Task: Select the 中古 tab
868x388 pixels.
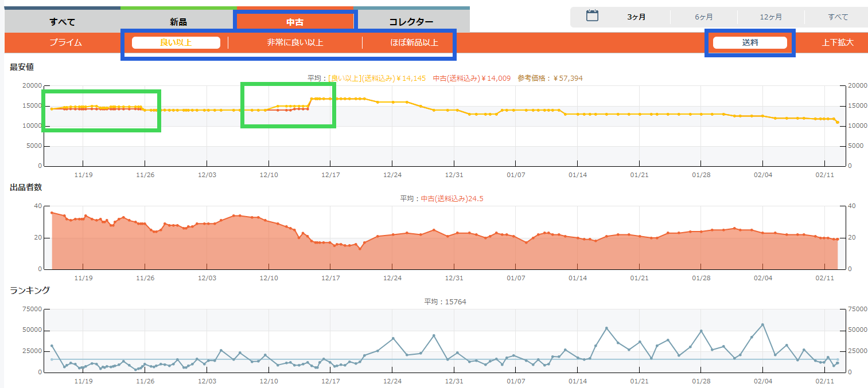Action: tap(295, 22)
